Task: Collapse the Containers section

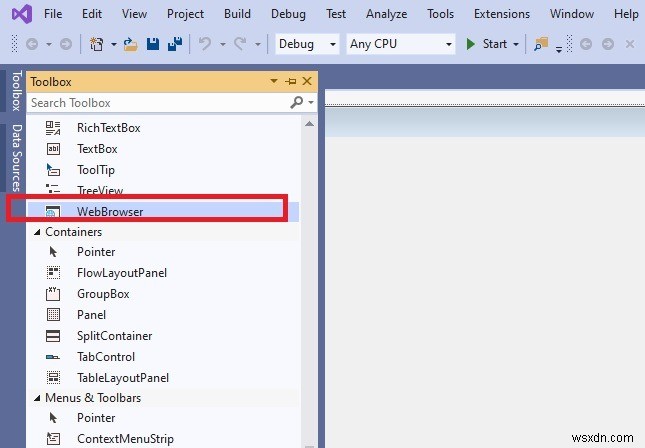Action: (x=37, y=232)
